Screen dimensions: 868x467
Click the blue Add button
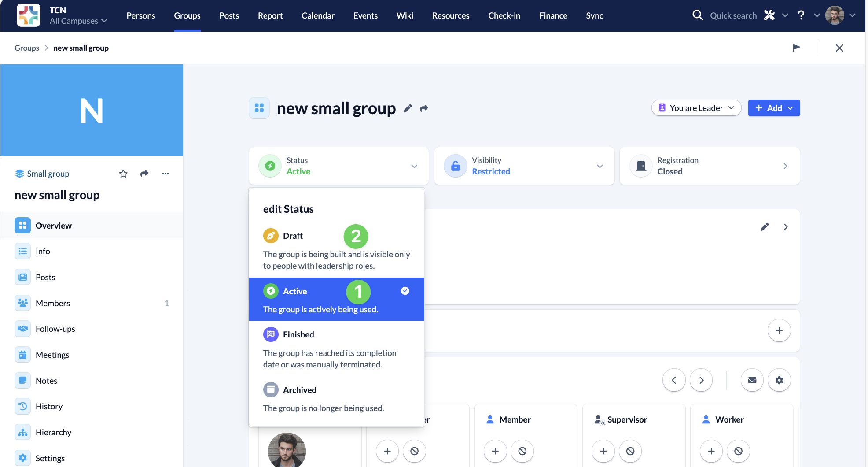(x=774, y=108)
